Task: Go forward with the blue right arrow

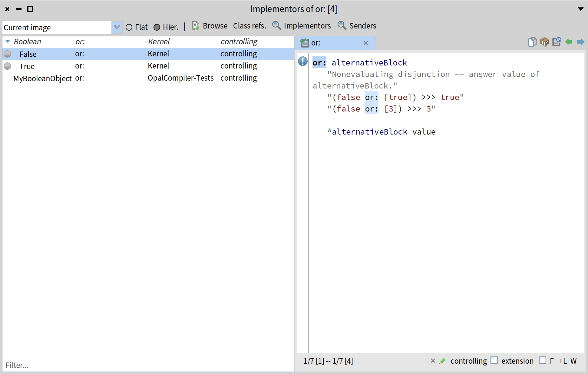Action: coord(581,42)
